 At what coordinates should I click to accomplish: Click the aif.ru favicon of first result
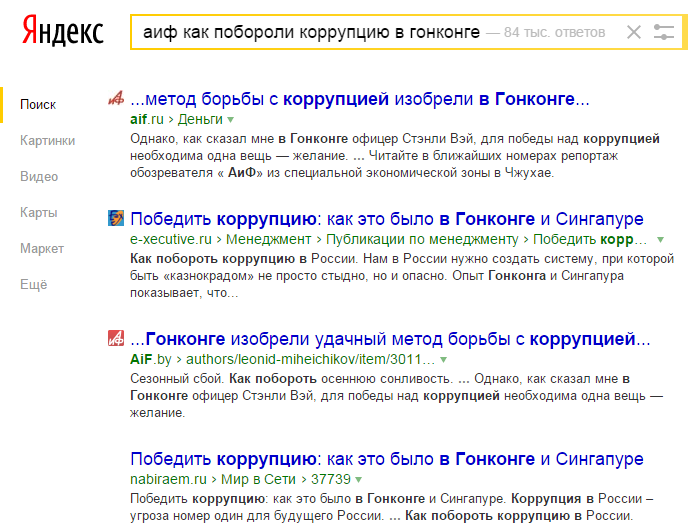pos(116,98)
